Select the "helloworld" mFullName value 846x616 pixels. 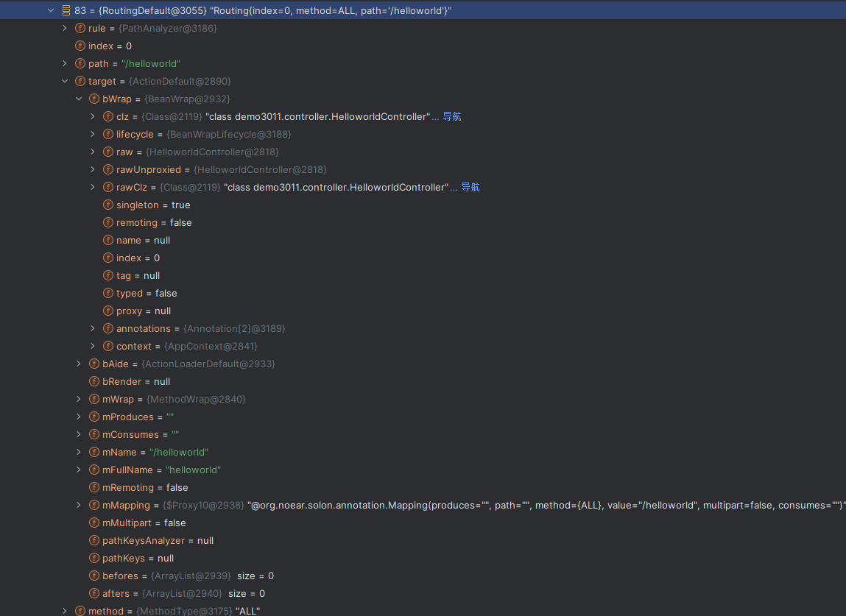click(193, 470)
